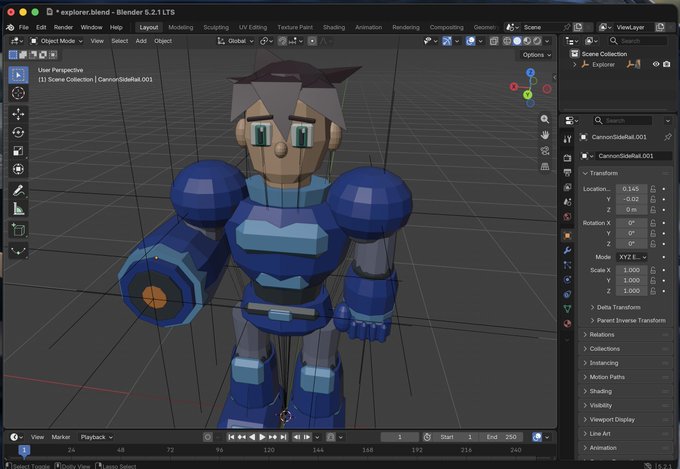Viewport: 680px width, 469px height.
Task: Toggle X-ray display
Action: pyautogui.click(x=494, y=41)
